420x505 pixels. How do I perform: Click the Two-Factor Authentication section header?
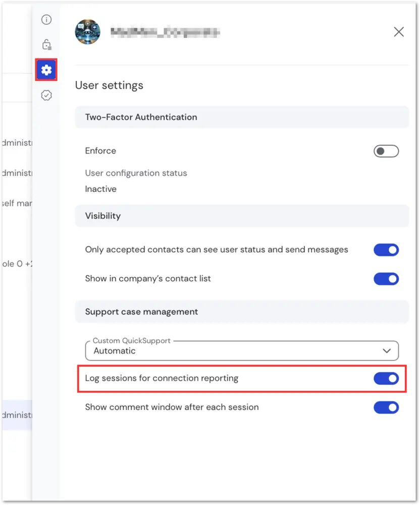pos(242,117)
